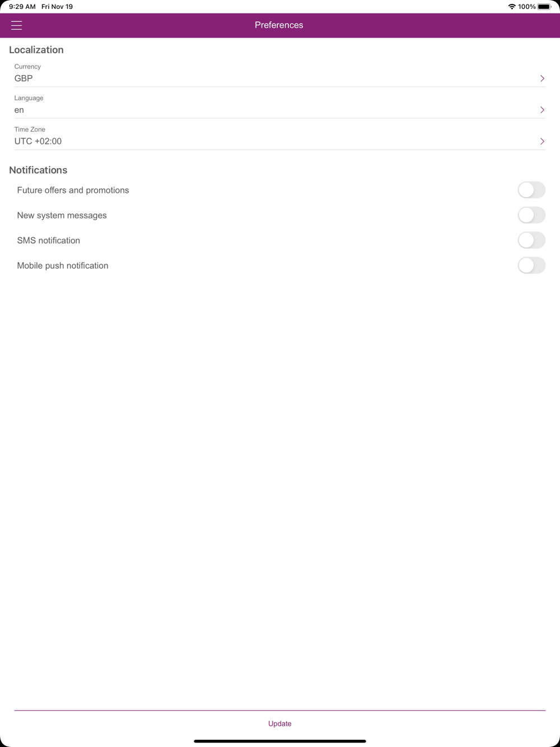Click the Preferences title in header
Viewport: 560px width, 747px height.
pyautogui.click(x=279, y=25)
